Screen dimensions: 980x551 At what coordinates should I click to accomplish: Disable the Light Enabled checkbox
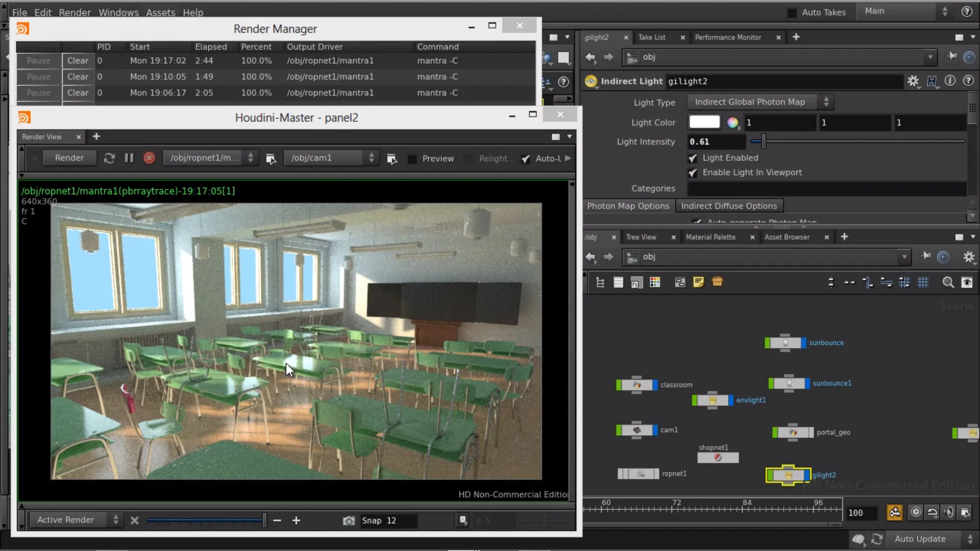[x=693, y=158]
